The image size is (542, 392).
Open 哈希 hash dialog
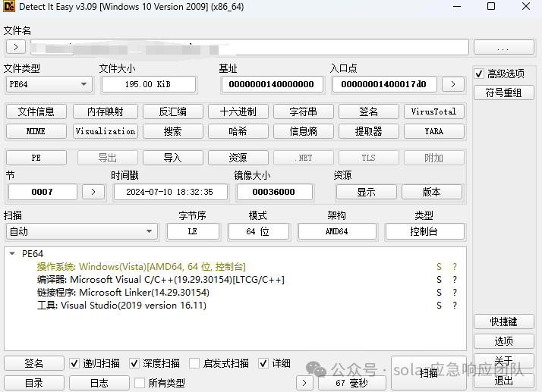pos(238,131)
